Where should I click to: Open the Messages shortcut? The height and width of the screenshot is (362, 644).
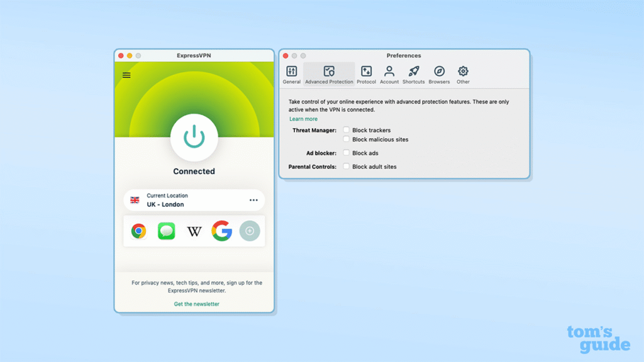167,231
